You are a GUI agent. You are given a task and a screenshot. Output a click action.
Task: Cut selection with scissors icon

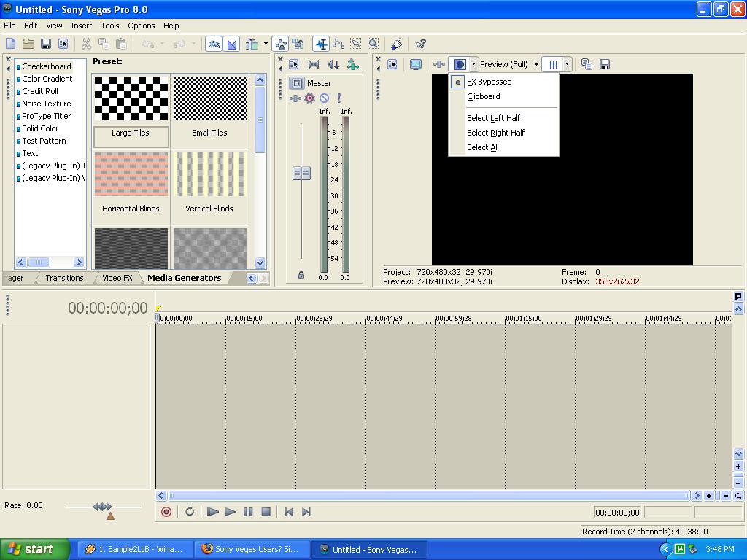point(86,44)
